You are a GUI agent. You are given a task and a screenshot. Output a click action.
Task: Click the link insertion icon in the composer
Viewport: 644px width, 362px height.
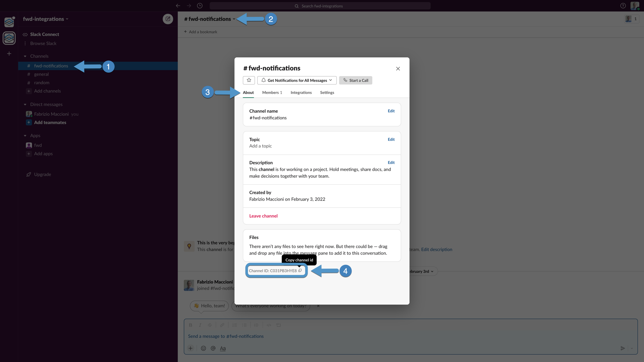point(222,325)
